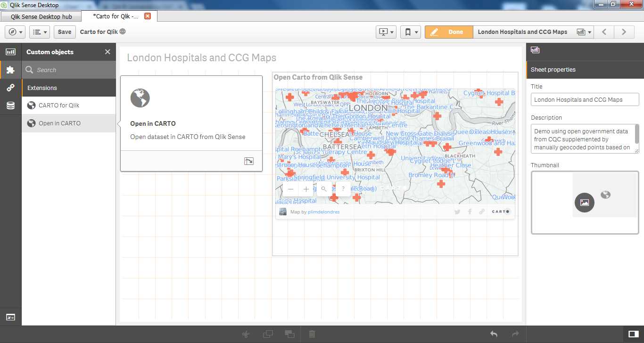Select the Extensions section header
Viewport: 644px width, 343px height.
(x=69, y=88)
